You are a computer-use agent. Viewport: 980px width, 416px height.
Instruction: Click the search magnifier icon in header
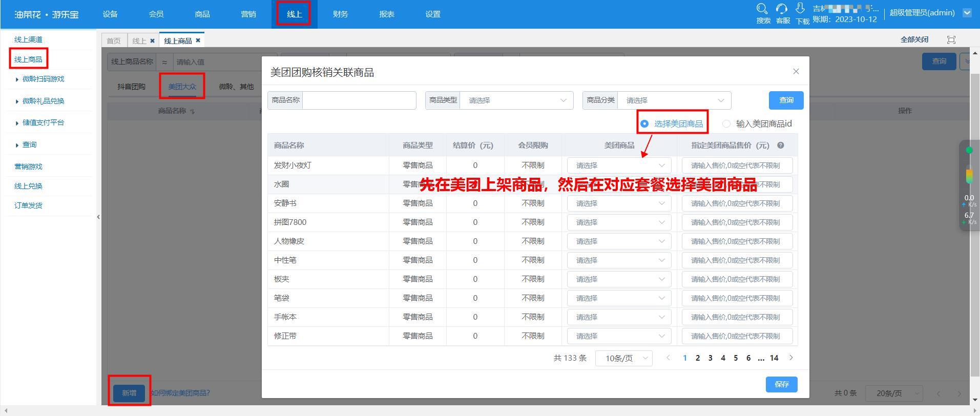point(762,9)
